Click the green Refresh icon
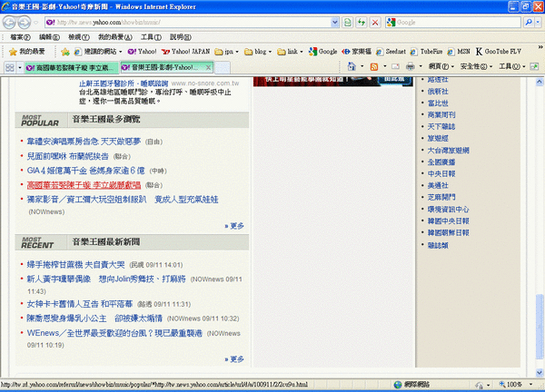Viewport: 545px width, 392px height. tap(362, 23)
